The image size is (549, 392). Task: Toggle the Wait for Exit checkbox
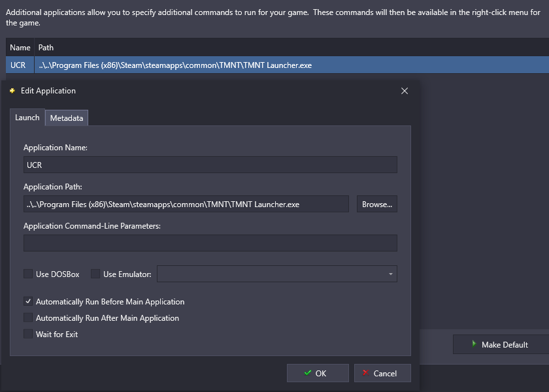(x=28, y=334)
